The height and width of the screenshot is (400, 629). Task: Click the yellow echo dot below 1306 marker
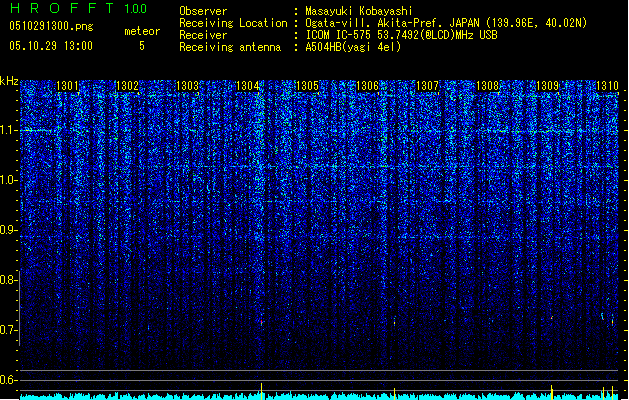tap(394, 322)
